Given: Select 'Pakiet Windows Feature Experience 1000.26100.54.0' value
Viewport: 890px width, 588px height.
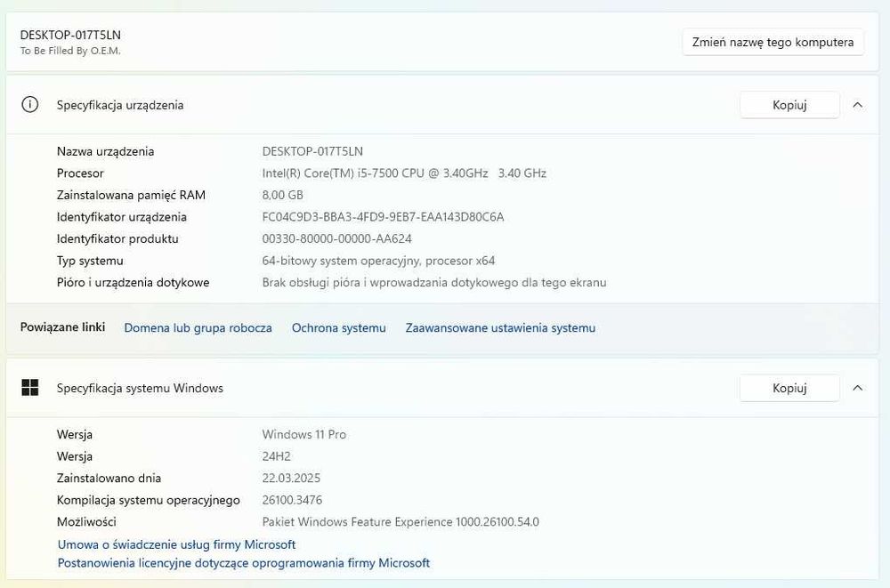Looking at the screenshot, I should [400, 522].
